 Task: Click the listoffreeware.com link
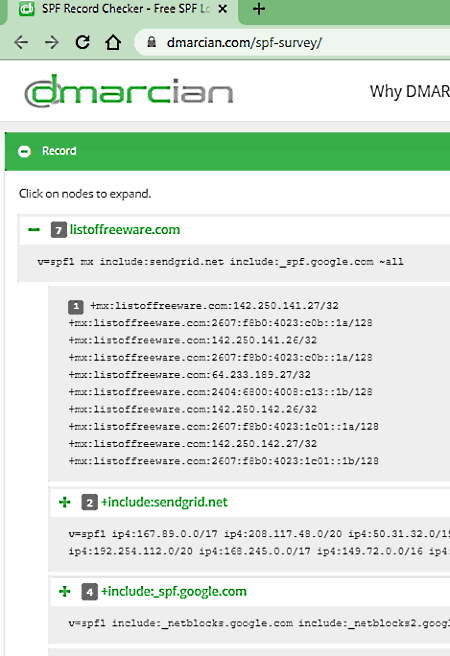click(125, 230)
